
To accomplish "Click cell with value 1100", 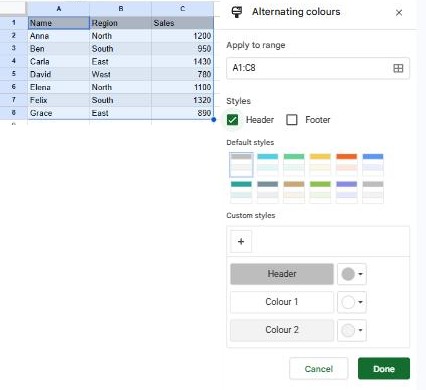I will 182,87.
